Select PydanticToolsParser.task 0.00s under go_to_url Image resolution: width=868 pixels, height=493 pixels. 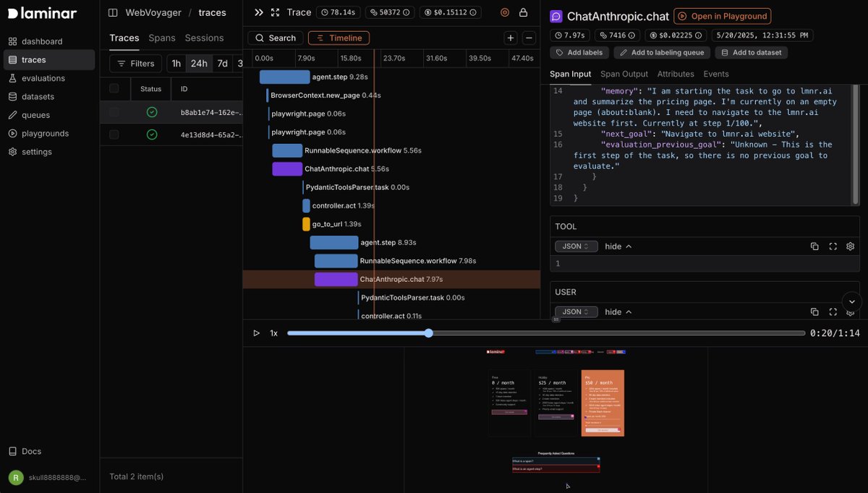(357, 187)
